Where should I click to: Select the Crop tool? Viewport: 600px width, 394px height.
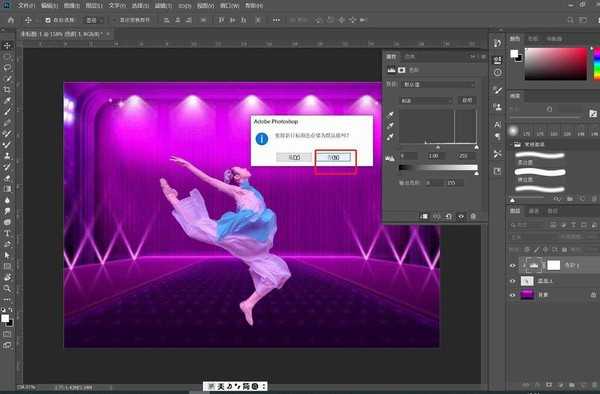coord(7,90)
